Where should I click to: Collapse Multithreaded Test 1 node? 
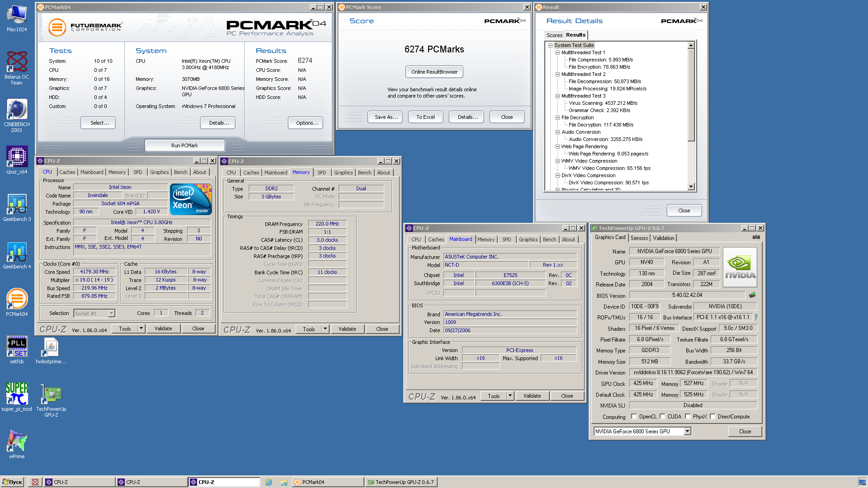(x=557, y=52)
